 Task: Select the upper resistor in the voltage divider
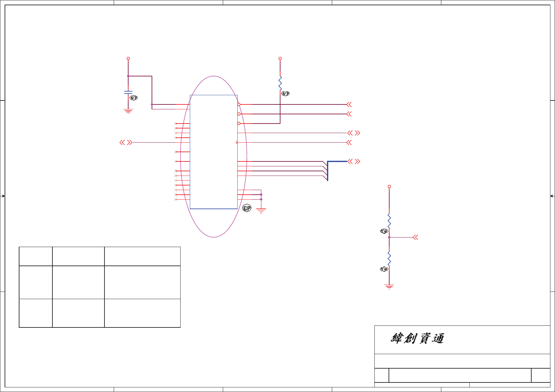click(x=389, y=220)
